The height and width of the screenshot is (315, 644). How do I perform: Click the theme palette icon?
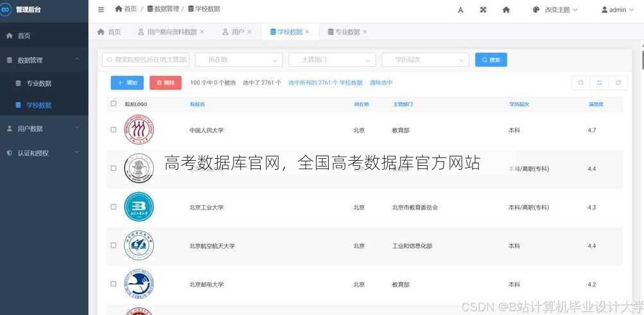tap(536, 10)
